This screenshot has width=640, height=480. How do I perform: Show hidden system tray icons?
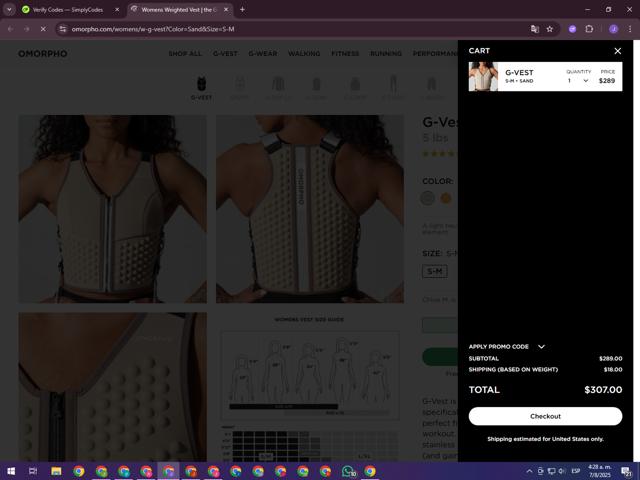[x=529, y=471]
